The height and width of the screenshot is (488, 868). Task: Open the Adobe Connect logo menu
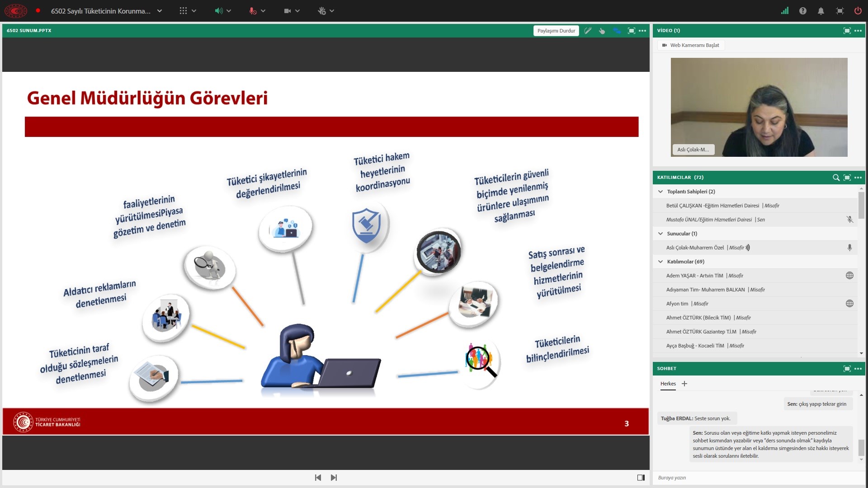click(16, 10)
